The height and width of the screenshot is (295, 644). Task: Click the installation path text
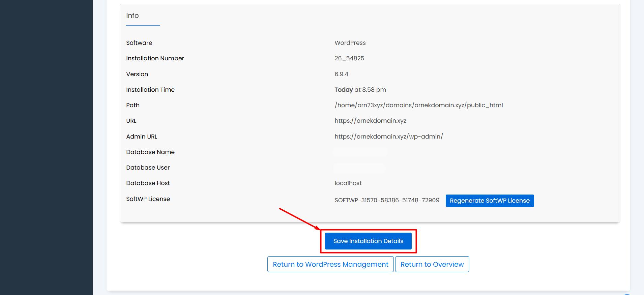tap(418, 105)
